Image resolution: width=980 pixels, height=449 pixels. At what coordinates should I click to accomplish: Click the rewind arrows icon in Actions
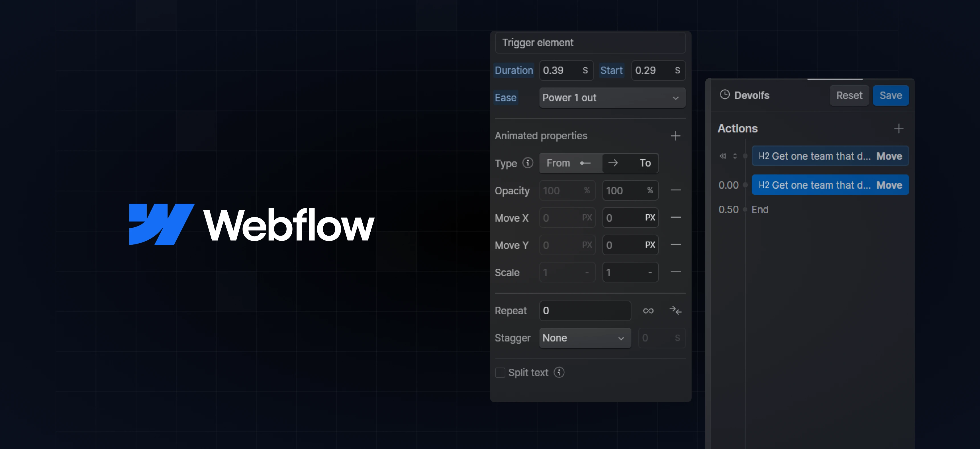pos(722,156)
